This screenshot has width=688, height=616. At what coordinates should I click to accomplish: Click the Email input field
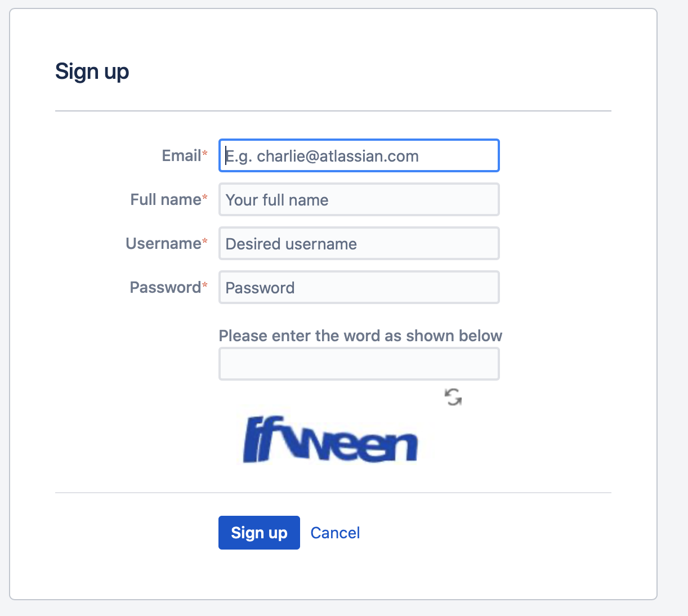click(359, 156)
